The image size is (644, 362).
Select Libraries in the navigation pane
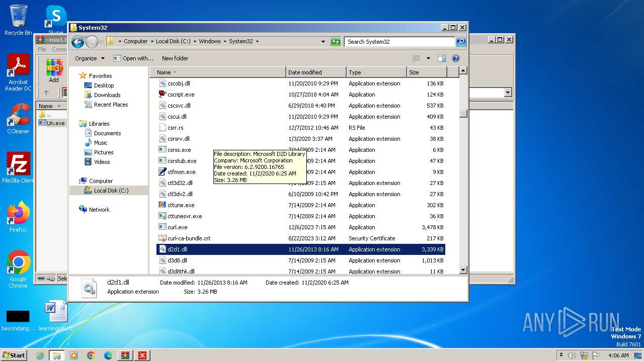[99, 124]
